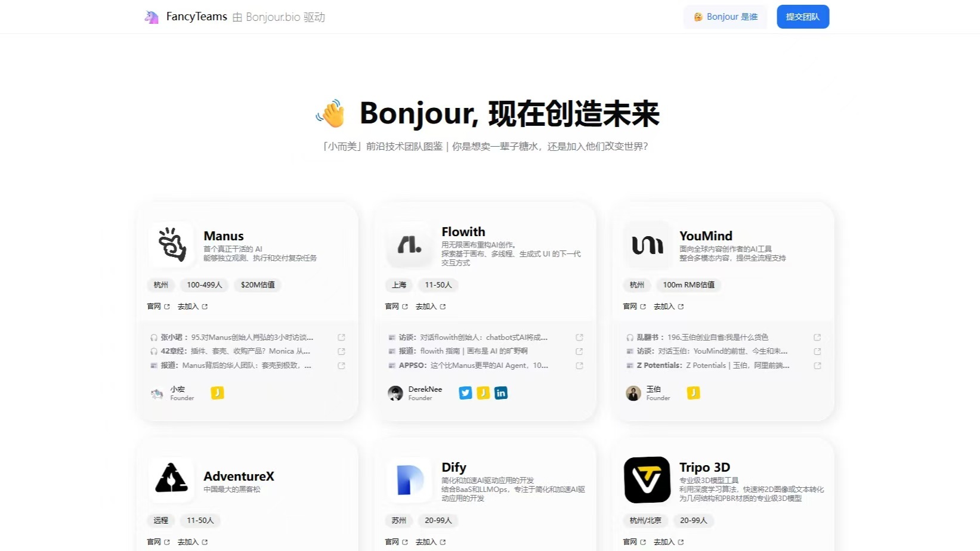Image resolution: width=980 pixels, height=551 pixels.
Task: Click 去加入 on the Tripo 3D card
Action: tap(669, 542)
